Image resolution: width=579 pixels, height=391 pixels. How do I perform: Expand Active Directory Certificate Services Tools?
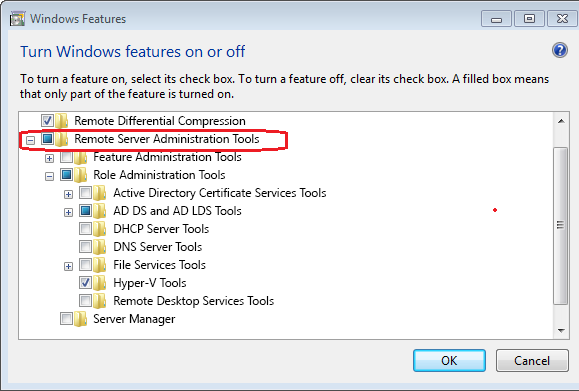click(68, 195)
